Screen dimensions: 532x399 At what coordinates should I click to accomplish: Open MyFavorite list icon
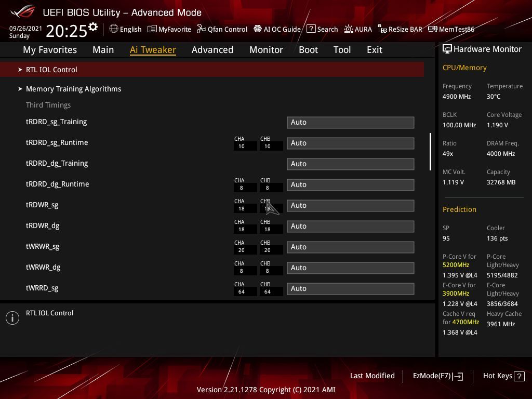point(152,29)
